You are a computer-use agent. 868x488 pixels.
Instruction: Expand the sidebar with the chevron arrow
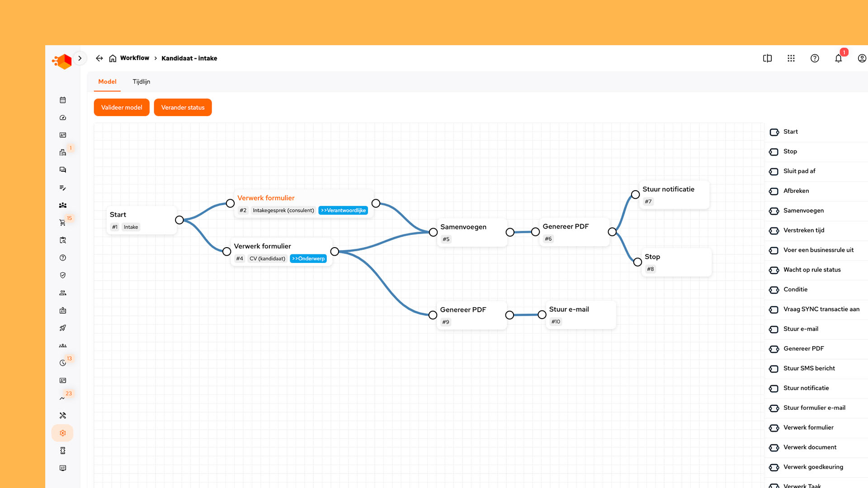coord(80,58)
